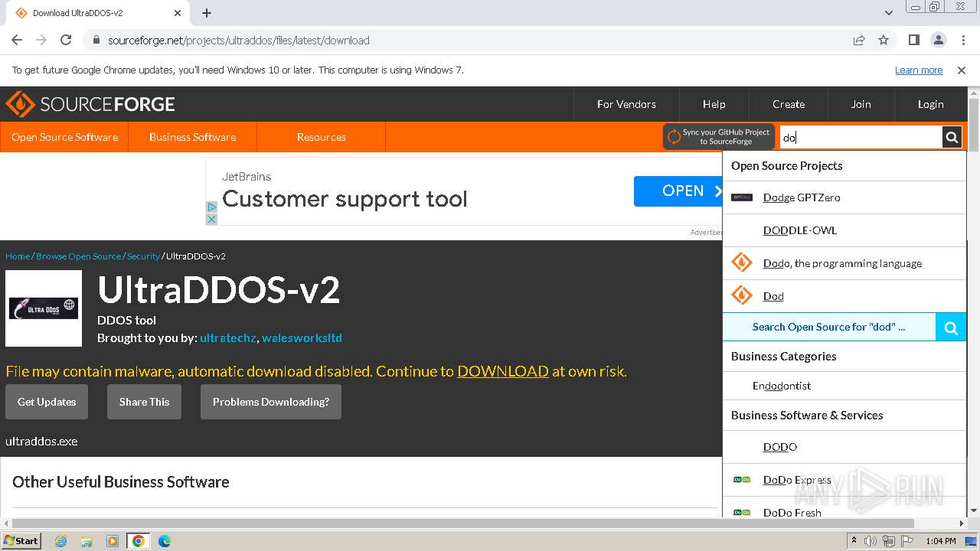This screenshot has height=551, width=980.
Task: Reload the page with refresh icon
Action: (x=66, y=40)
